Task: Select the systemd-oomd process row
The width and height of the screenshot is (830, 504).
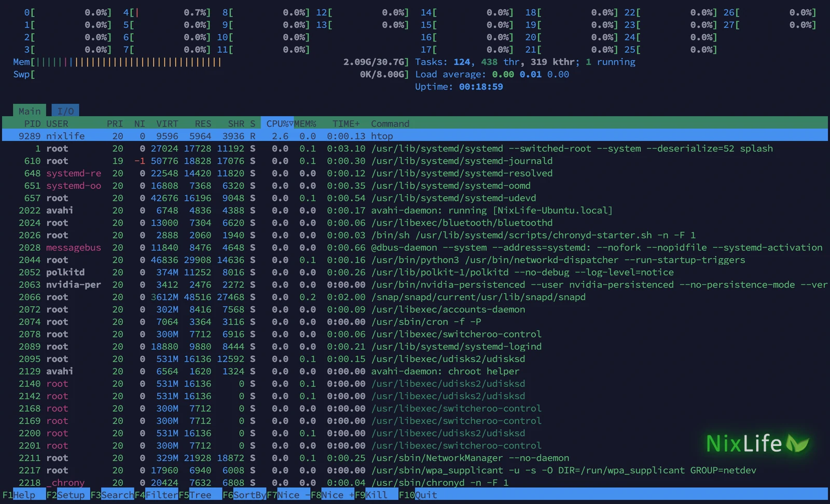Action: click(415, 186)
